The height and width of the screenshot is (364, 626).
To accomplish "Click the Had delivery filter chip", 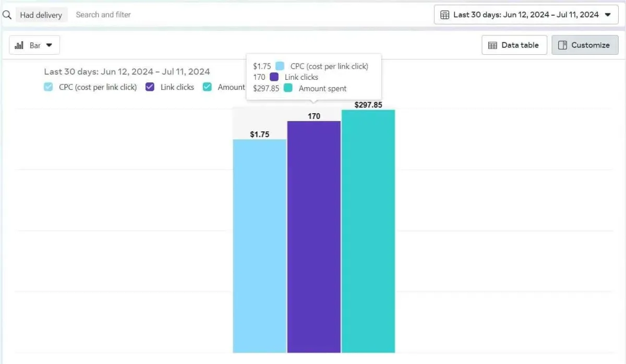I will pyautogui.click(x=41, y=15).
